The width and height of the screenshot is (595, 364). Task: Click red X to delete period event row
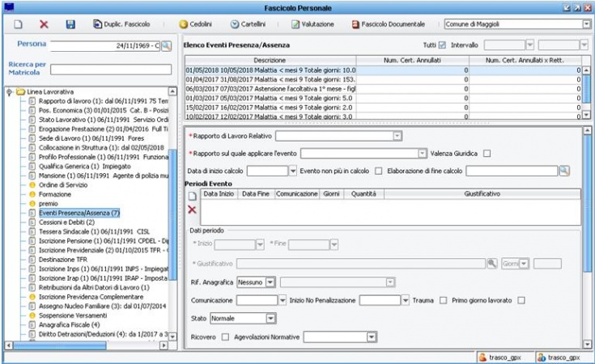pyautogui.click(x=192, y=210)
